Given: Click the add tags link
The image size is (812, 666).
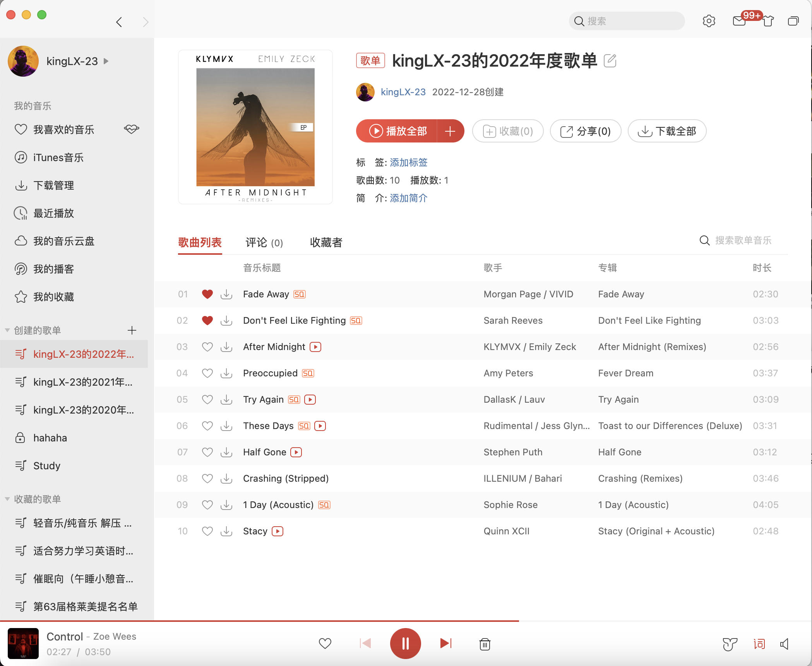Looking at the screenshot, I should point(408,163).
